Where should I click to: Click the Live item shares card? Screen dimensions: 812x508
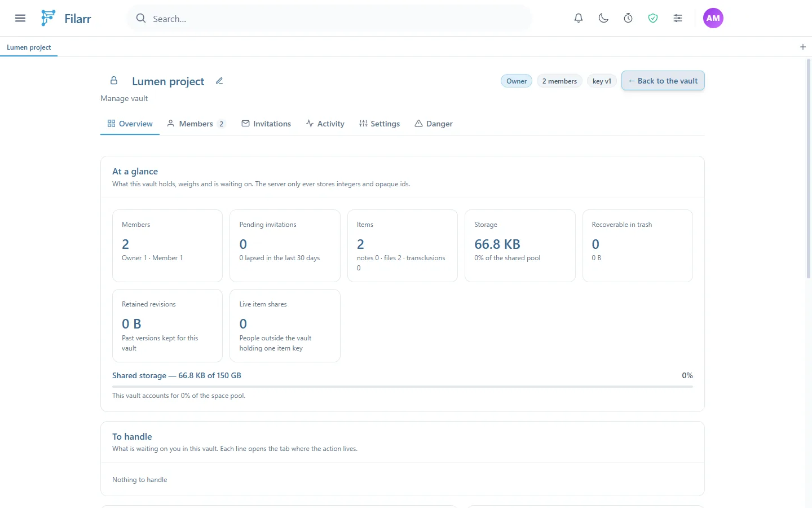tap(285, 326)
